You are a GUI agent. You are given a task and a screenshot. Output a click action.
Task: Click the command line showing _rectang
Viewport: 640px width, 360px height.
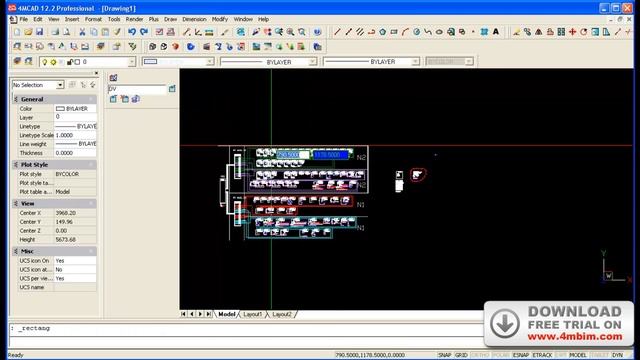pyautogui.click(x=245, y=328)
